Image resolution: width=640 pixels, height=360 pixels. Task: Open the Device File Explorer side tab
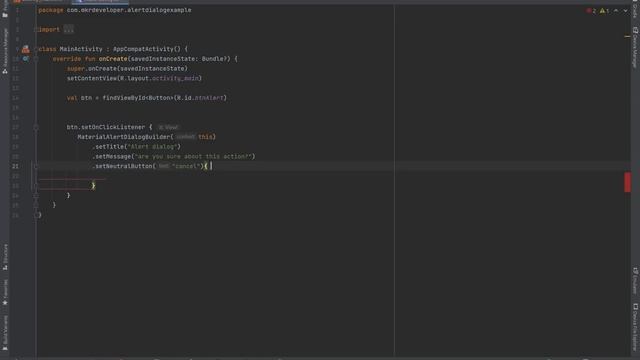tap(635, 328)
